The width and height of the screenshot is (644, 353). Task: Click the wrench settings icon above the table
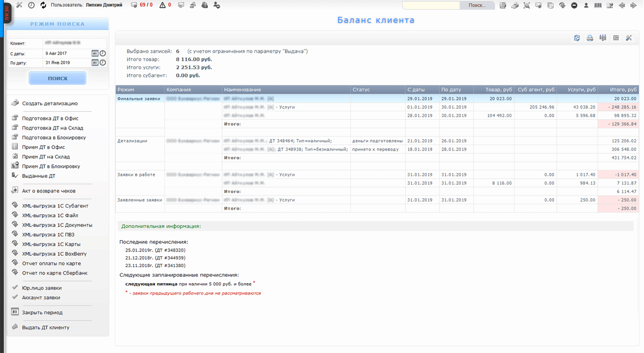629,38
